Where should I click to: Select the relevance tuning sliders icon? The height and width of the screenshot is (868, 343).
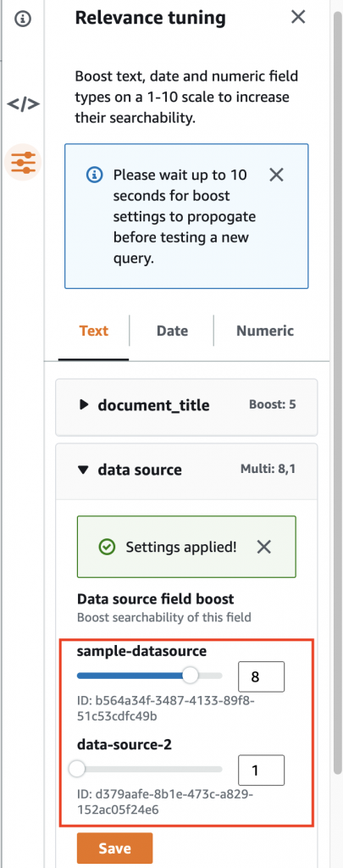[23, 162]
